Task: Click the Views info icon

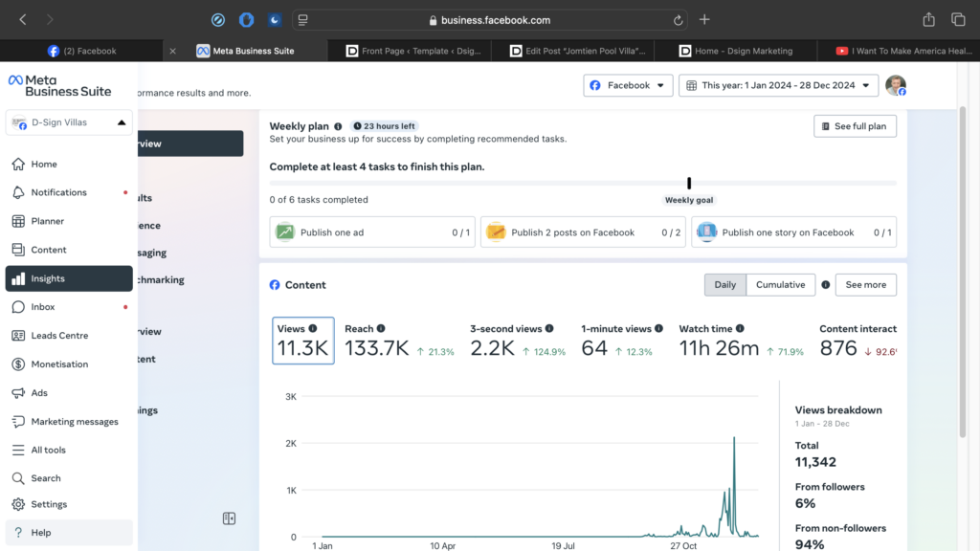Action: click(x=313, y=329)
